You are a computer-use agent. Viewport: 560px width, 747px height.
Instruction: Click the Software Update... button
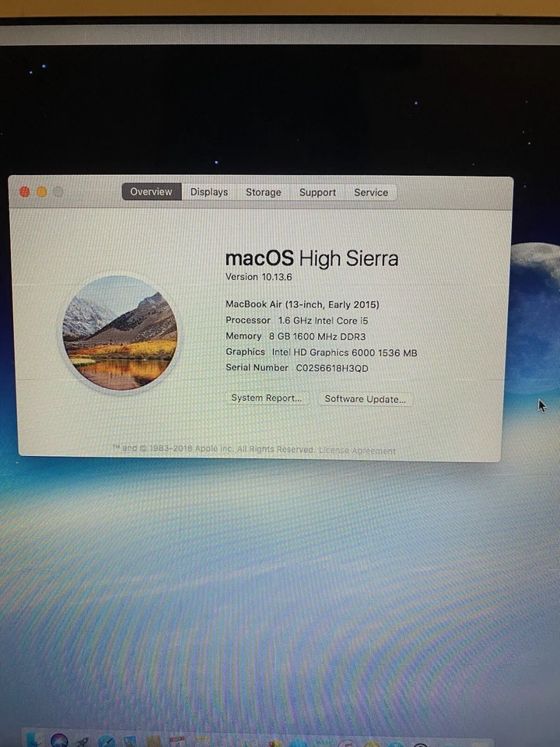[x=366, y=399]
